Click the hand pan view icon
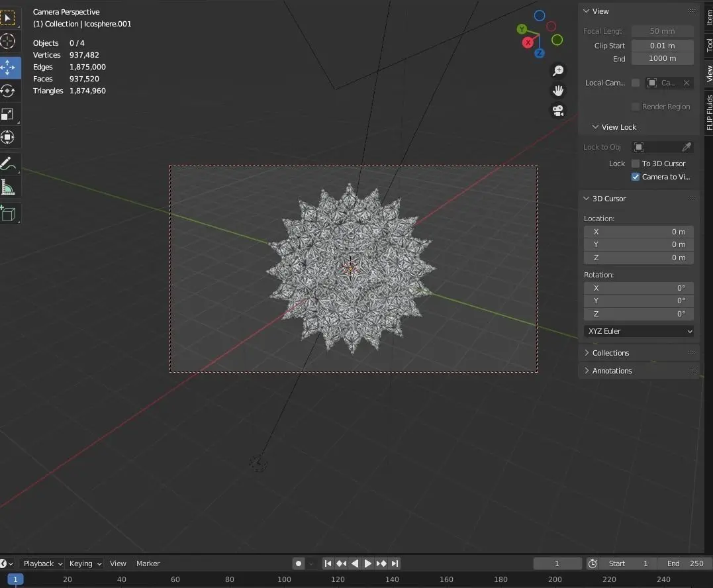 click(558, 91)
